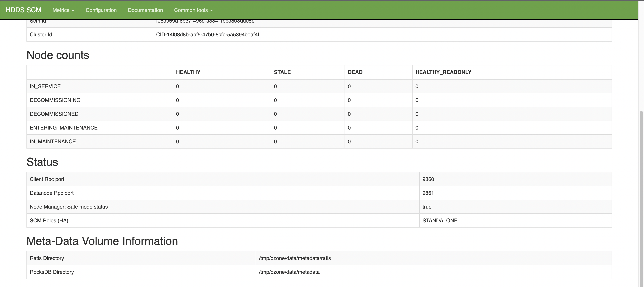This screenshot has width=644, height=287.
Task: Click the Metrics dropdown caret arrow
Action: (x=73, y=10)
